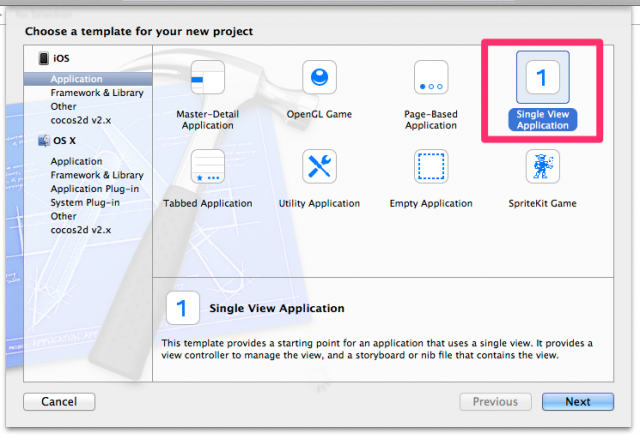Choose the OpenGL Game template icon
The width and height of the screenshot is (640, 439).
319,78
